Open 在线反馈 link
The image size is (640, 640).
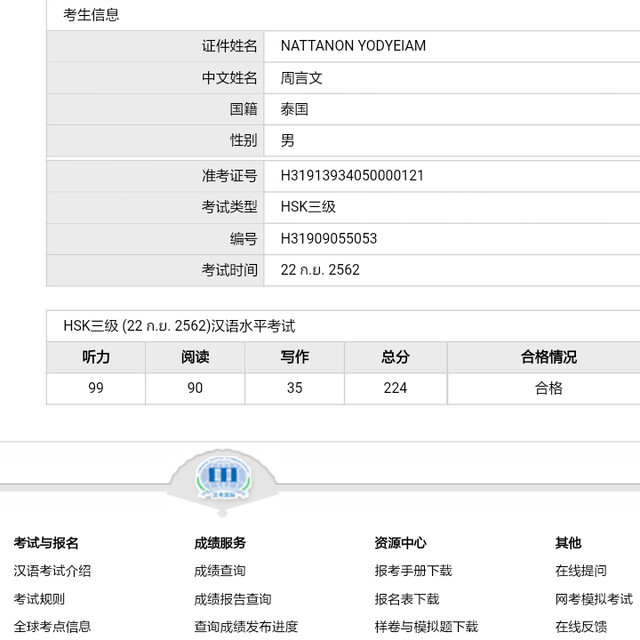581,627
